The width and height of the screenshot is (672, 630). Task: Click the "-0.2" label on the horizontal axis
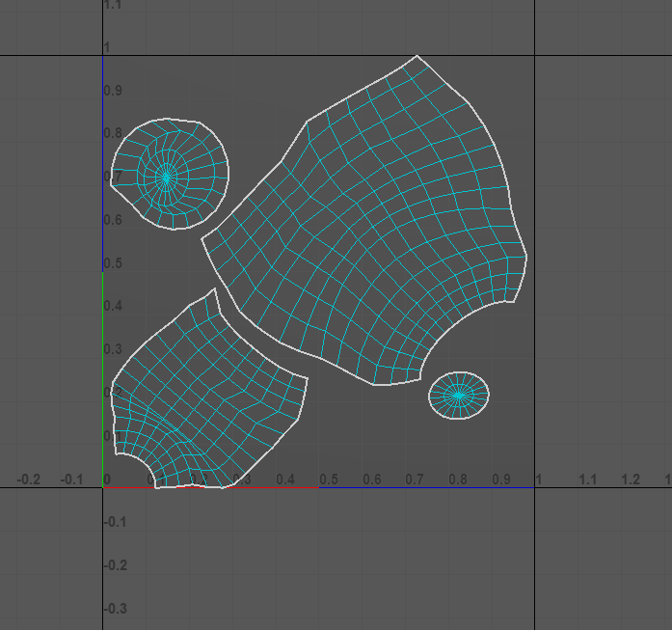(x=30, y=479)
